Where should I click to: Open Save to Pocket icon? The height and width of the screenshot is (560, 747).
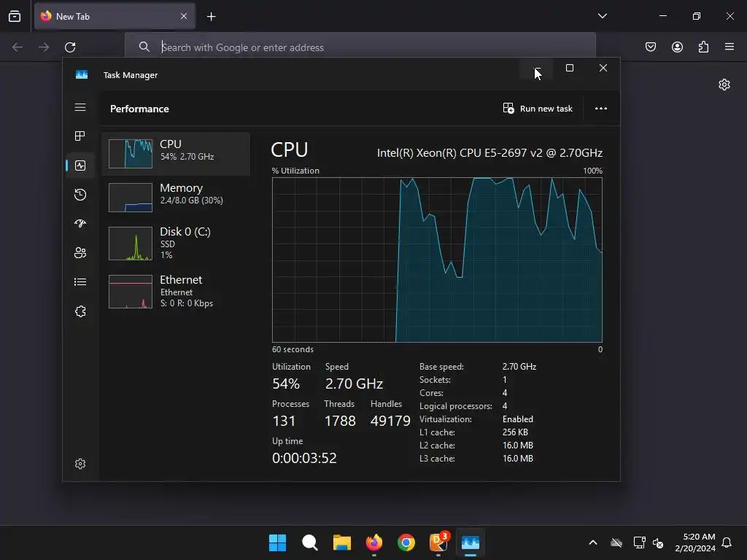(651, 47)
